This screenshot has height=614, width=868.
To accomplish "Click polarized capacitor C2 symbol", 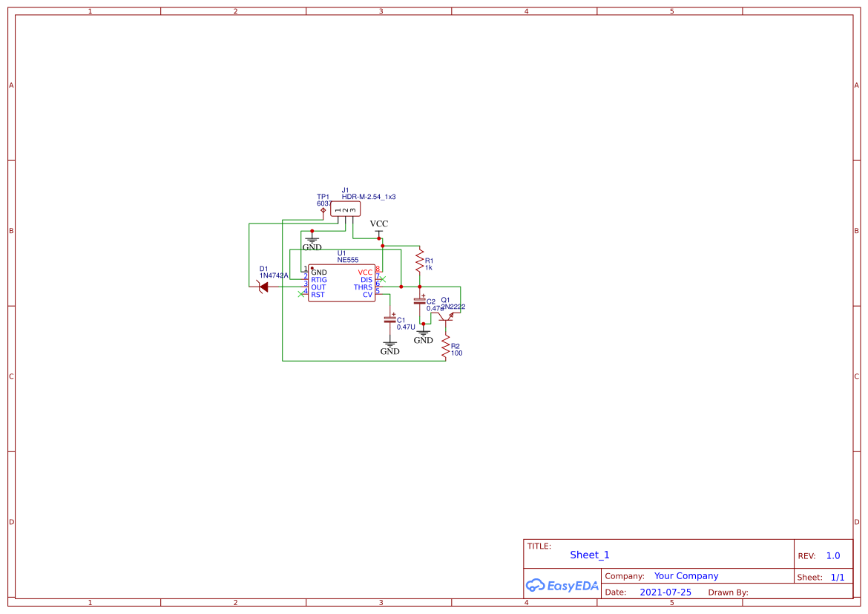I will click(419, 300).
